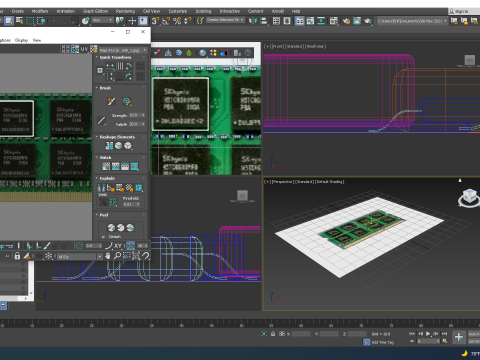Image resolution: width=480 pixels, height=360 pixels.
Task: Click the Edit Named Selection Sets icon
Action: tap(200, 21)
